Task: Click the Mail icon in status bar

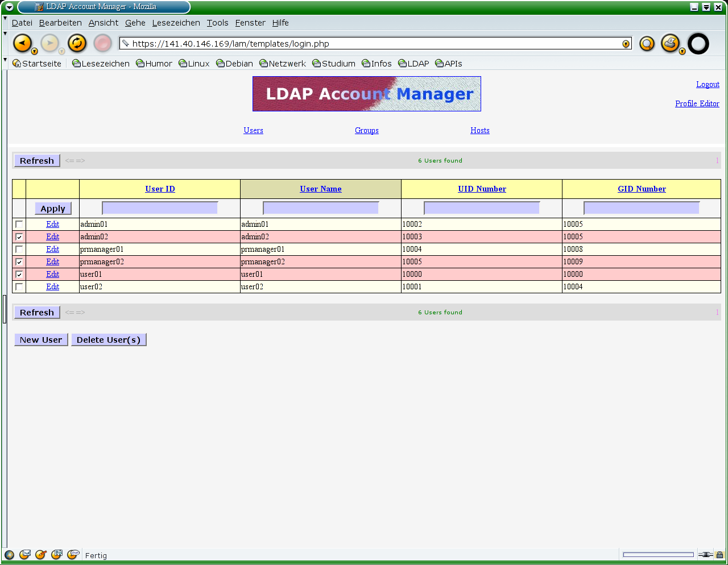Action: [25, 555]
